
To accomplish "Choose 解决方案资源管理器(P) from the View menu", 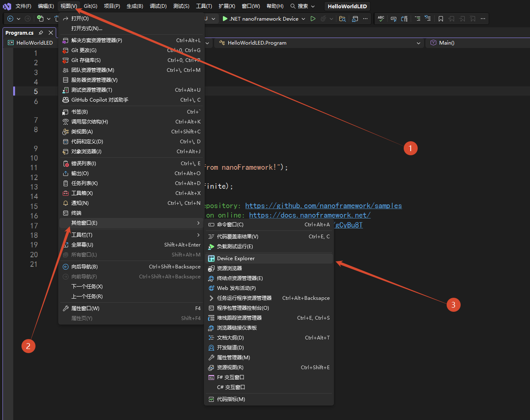I will coord(132,40).
